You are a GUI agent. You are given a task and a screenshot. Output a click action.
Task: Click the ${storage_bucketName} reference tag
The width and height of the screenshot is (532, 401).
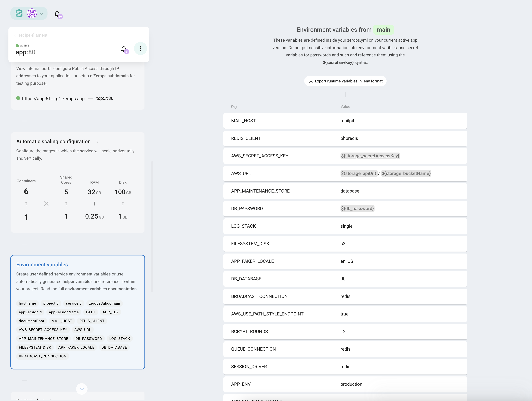click(406, 174)
